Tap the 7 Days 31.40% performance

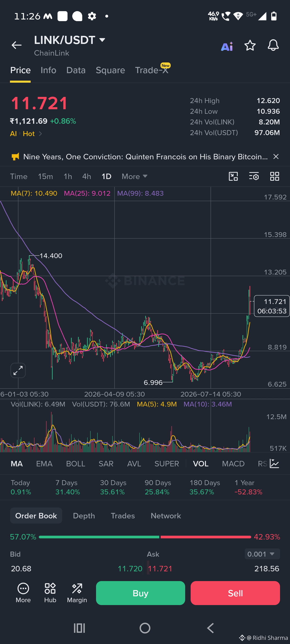pos(68,487)
